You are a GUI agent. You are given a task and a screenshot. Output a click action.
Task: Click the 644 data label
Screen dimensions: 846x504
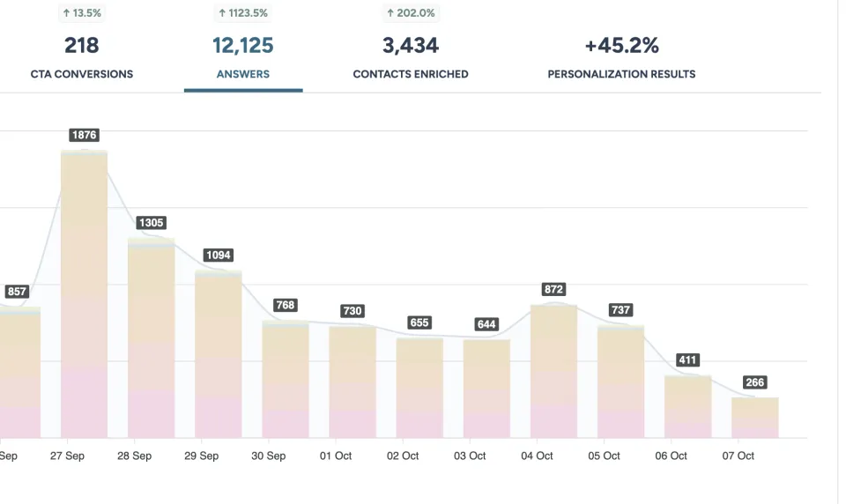coord(486,324)
